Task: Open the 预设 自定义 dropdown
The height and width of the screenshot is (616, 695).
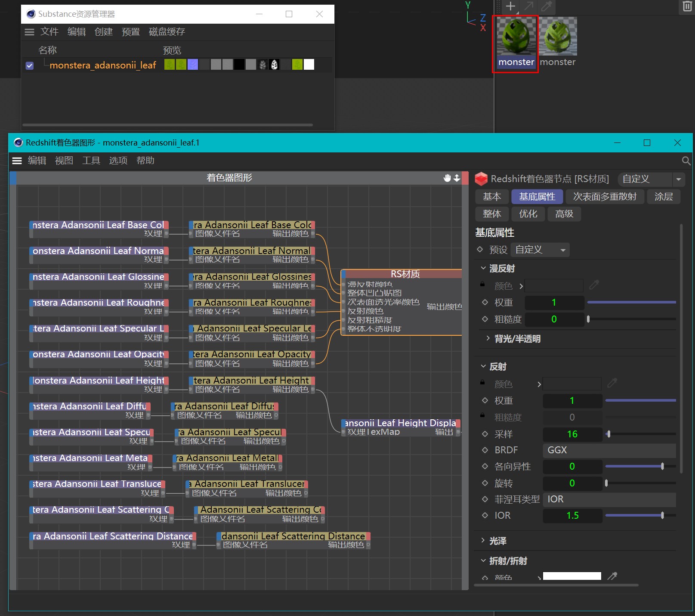Action: [540, 250]
